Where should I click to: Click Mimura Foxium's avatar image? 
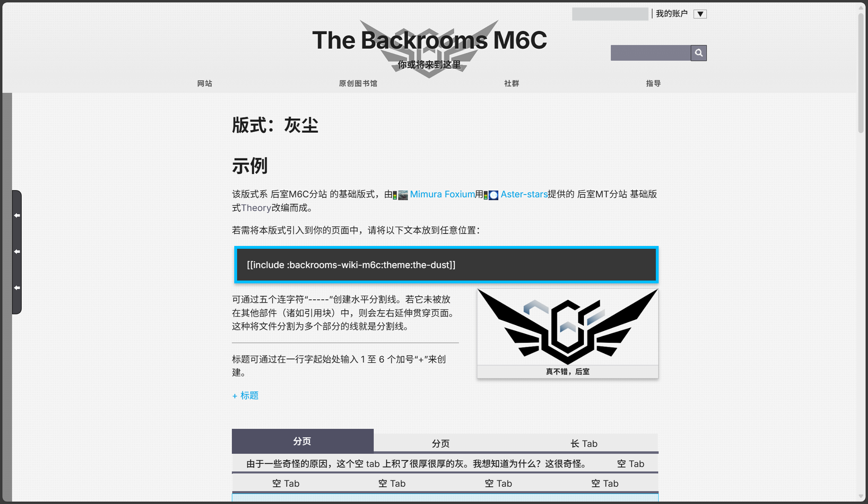pyautogui.click(x=403, y=195)
